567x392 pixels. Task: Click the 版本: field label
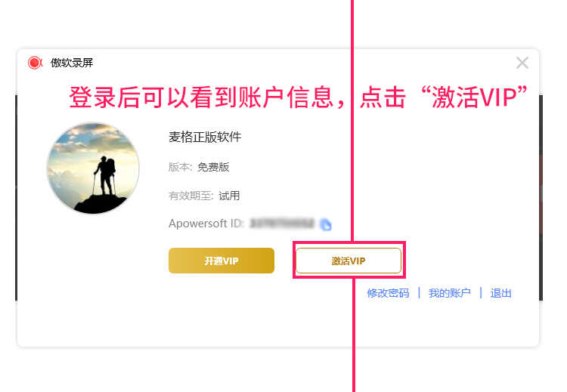pyautogui.click(x=181, y=167)
